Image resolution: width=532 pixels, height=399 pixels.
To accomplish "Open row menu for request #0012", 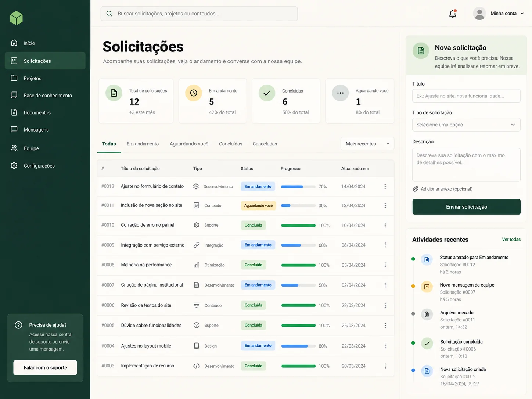I will [x=385, y=187].
